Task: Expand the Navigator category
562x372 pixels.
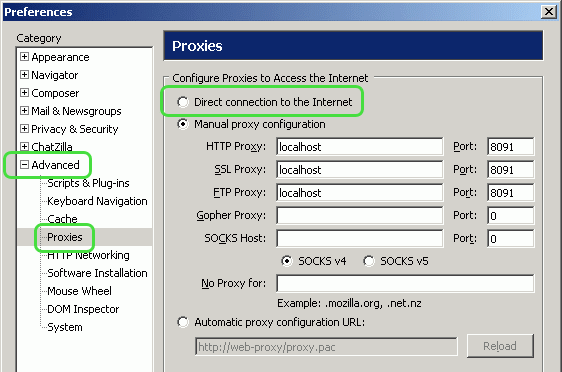Action: (x=24, y=75)
